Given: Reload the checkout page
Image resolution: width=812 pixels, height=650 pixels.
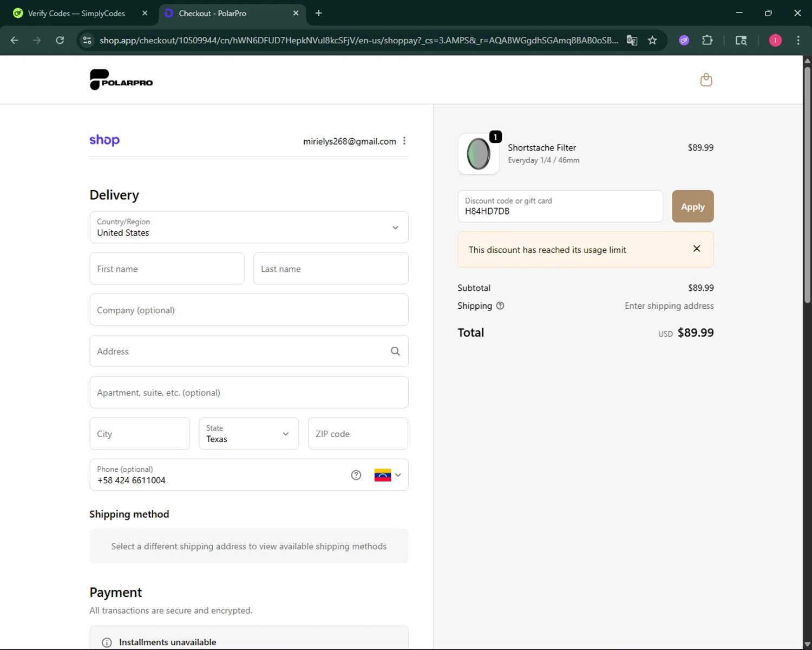Looking at the screenshot, I should tap(60, 40).
